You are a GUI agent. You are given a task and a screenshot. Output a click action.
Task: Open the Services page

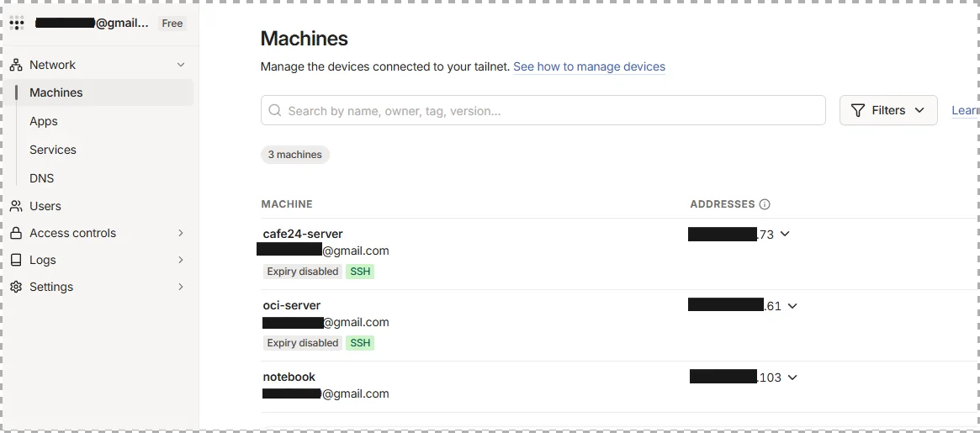[52, 150]
